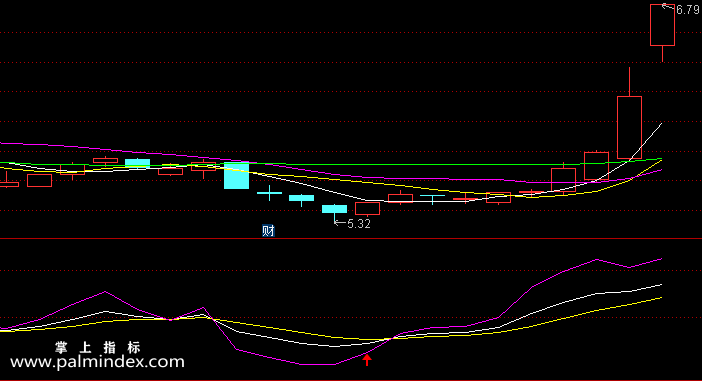702x381 pixels.
Task: Select the cyan candle above the 5.32 label
Action: pyautogui.click(x=334, y=209)
